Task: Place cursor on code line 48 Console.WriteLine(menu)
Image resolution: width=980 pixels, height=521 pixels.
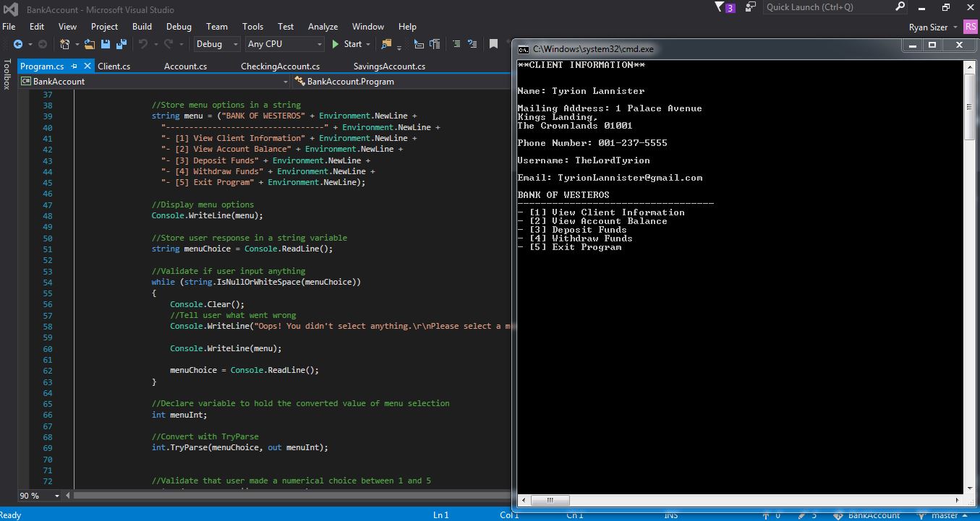Action: [x=207, y=215]
